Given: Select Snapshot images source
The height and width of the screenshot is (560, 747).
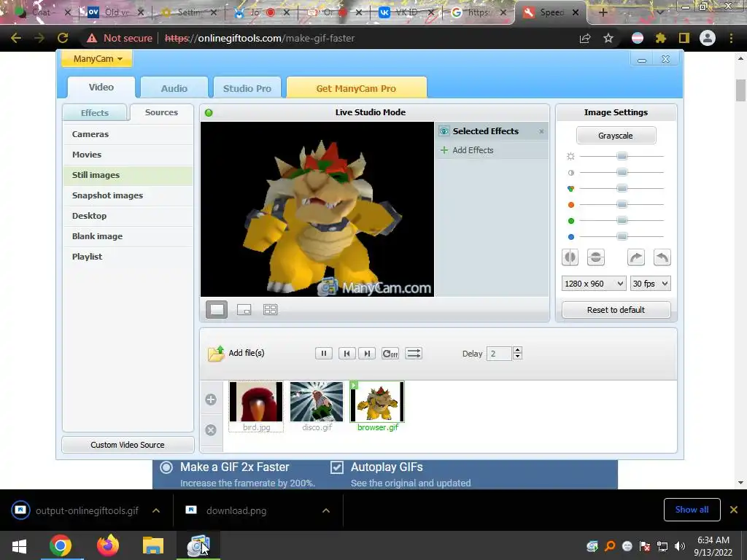Looking at the screenshot, I should click(x=128, y=195).
